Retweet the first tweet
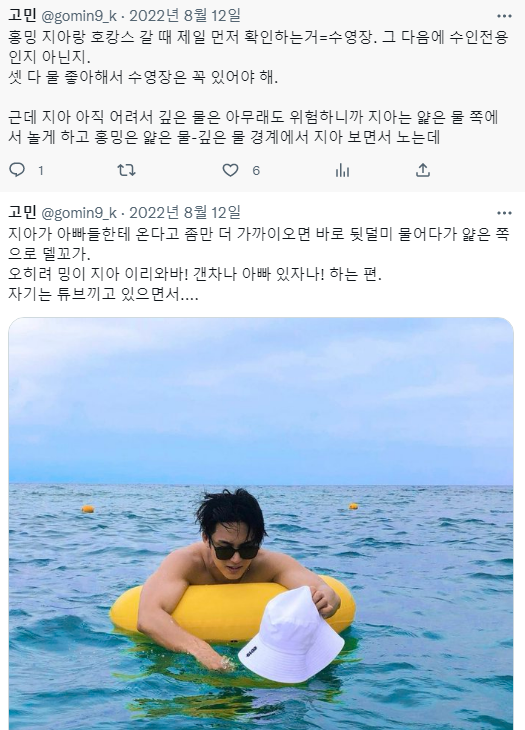The image size is (525, 730). [126, 170]
